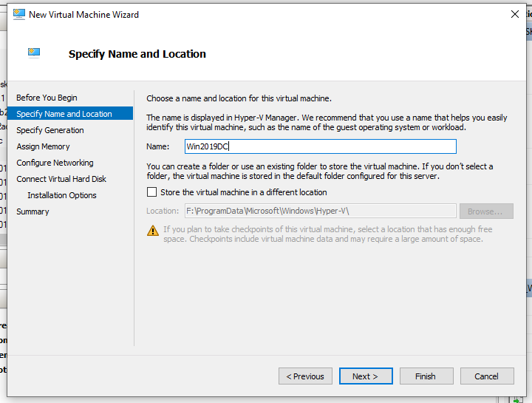The width and height of the screenshot is (532, 403).
Task: Click the yellow warning triangle icon
Action: 153,231
